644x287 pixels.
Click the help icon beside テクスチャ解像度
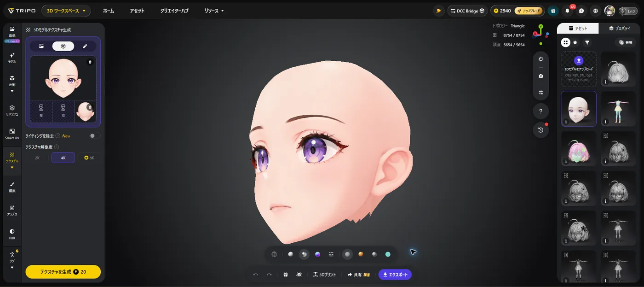(x=57, y=147)
